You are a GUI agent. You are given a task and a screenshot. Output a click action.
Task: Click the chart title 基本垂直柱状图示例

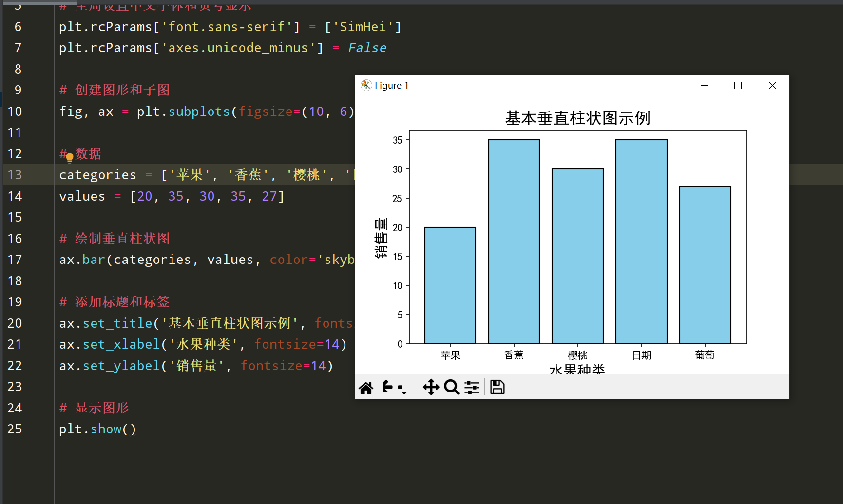[577, 118]
